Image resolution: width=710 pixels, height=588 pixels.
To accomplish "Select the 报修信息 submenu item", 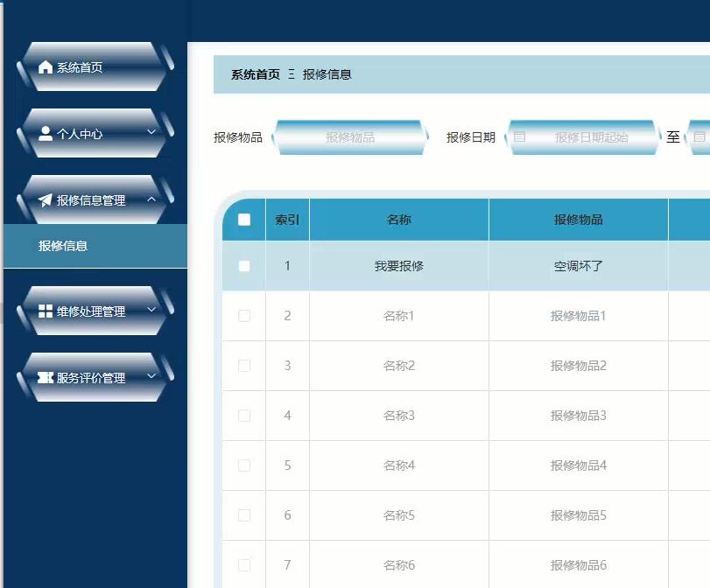I will coord(95,246).
